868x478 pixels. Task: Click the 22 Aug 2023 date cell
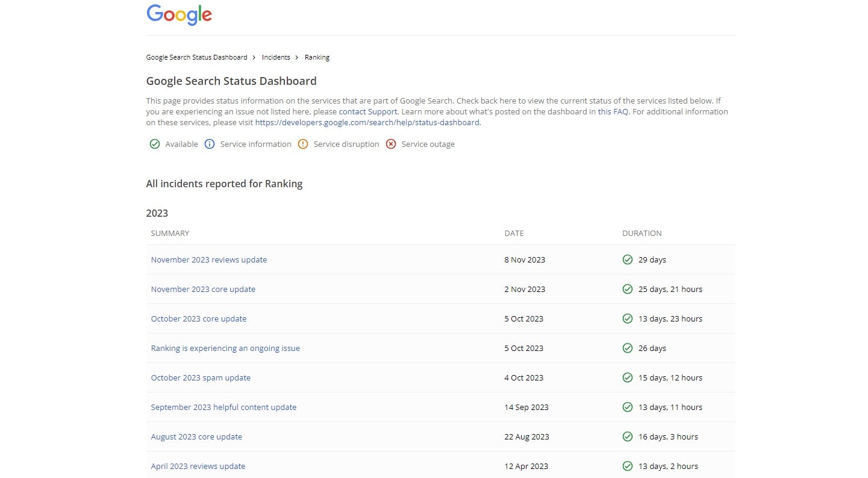click(527, 436)
